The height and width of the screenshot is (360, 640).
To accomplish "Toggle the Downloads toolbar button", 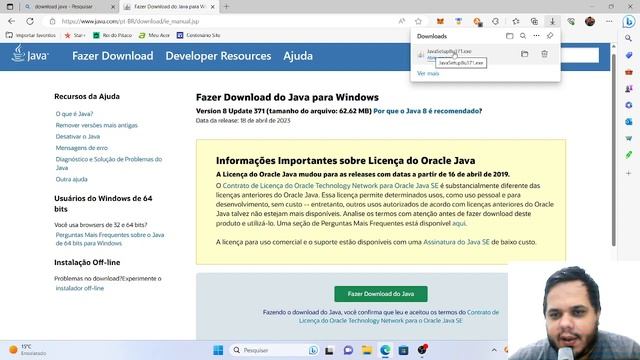I will tap(552, 21).
